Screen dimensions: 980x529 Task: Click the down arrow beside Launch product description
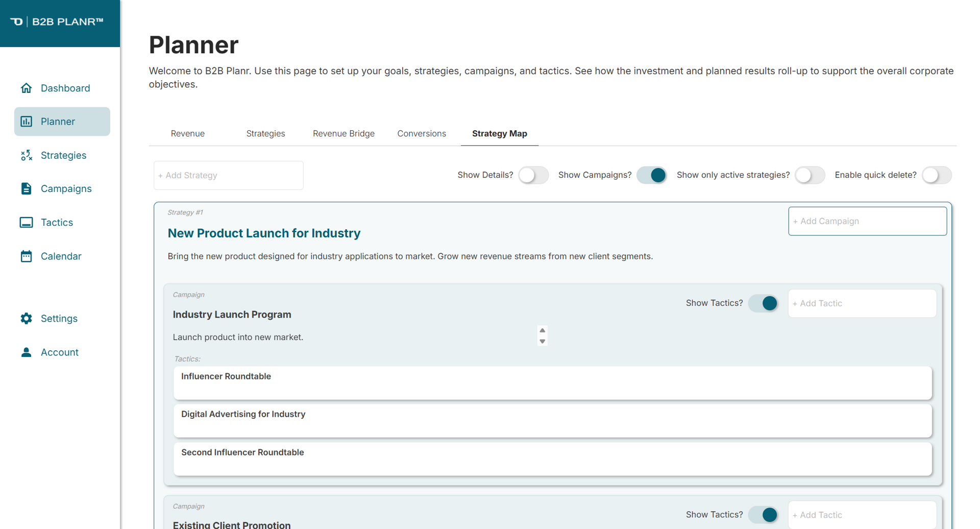[x=542, y=341]
